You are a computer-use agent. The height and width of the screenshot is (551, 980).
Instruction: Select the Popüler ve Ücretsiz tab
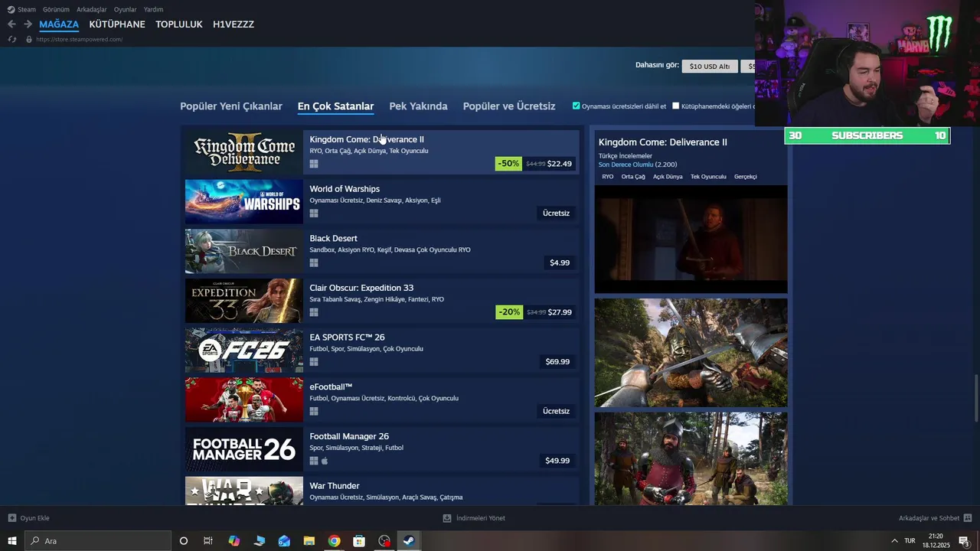pyautogui.click(x=509, y=106)
